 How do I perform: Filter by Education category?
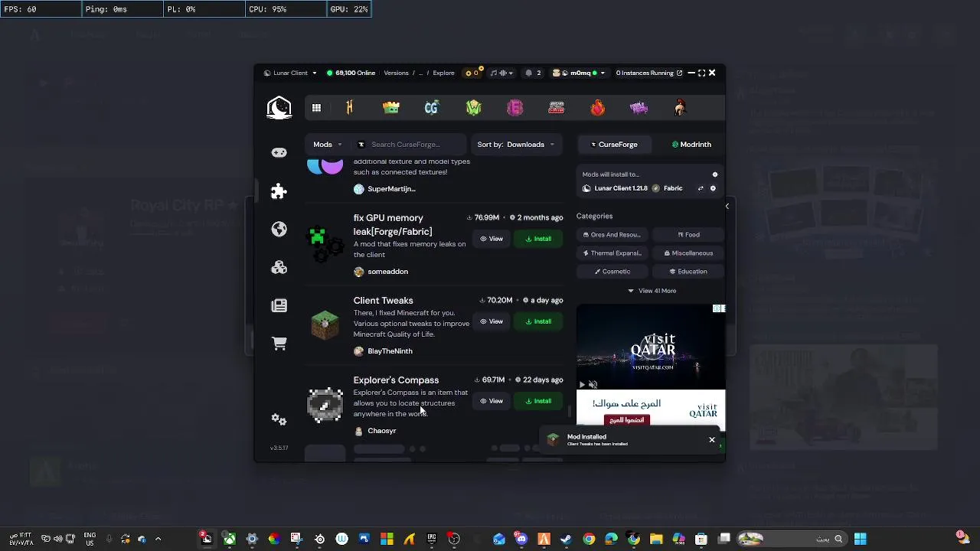(x=688, y=272)
